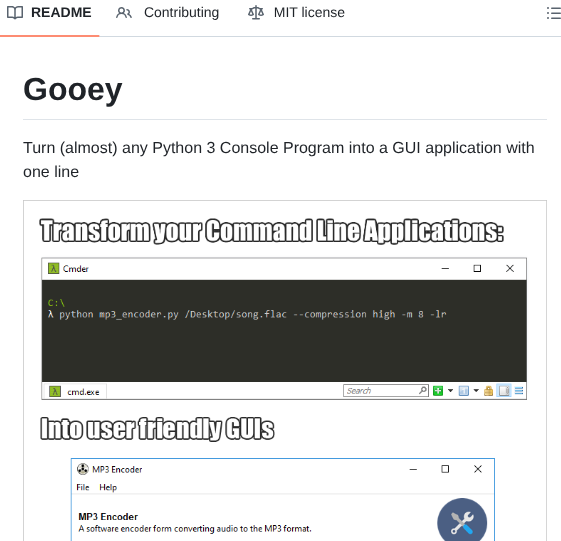Click the license scales icon
The width and height of the screenshot is (561, 541).
256,13
